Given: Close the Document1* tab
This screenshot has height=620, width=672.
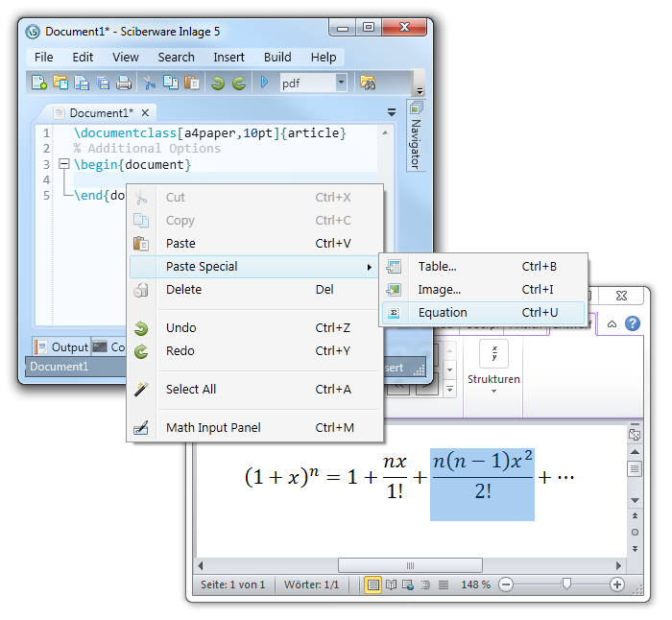Looking at the screenshot, I should [x=145, y=112].
